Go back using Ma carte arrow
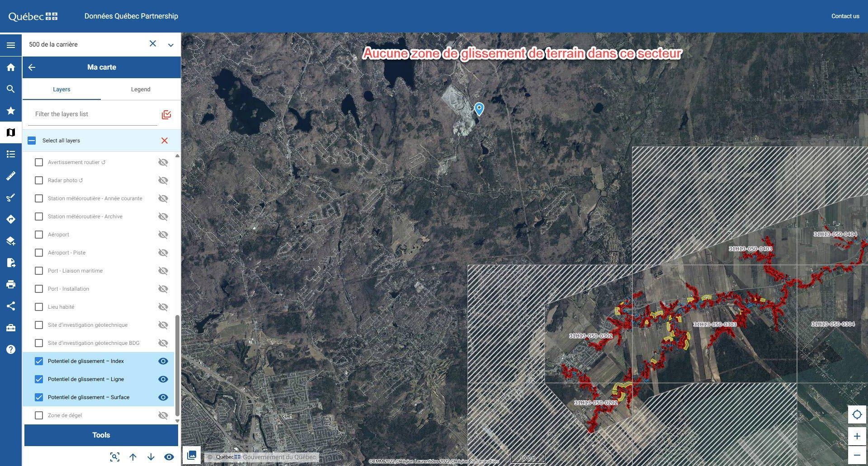 pos(32,67)
